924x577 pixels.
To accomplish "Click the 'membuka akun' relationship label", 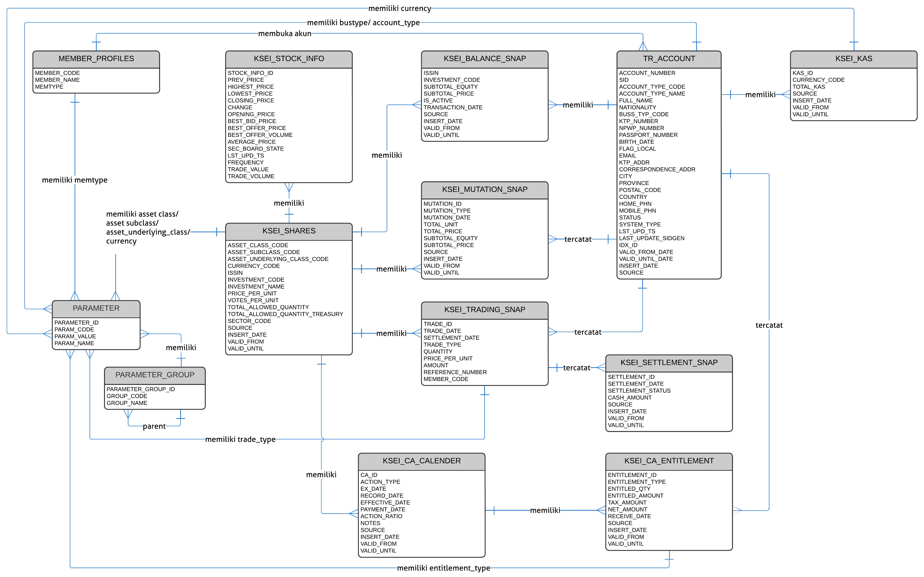I will coord(285,34).
